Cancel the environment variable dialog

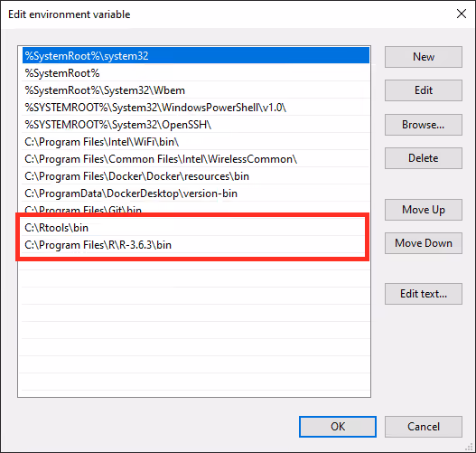424,427
